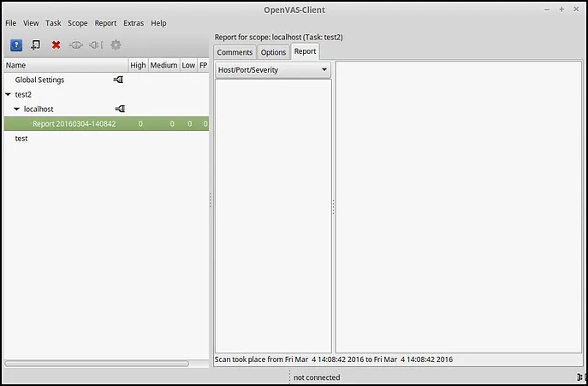Select Report 20160304-140842 in the tree
This screenshot has width=588, height=386.
pyautogui.click(x=106, y=124)
